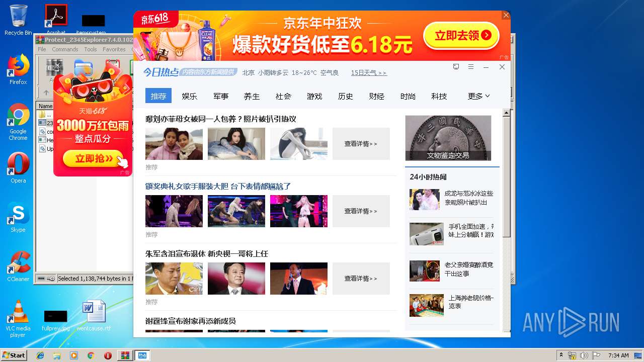Open headline 朱军含泪宣布退休

tap(207, 254)
